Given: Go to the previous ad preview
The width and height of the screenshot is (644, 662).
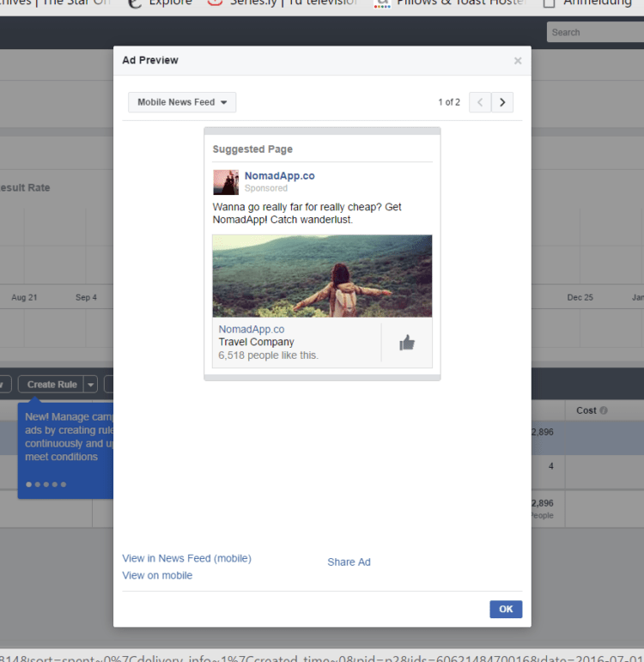Looking at the screenshot, I should click(480, 102).
